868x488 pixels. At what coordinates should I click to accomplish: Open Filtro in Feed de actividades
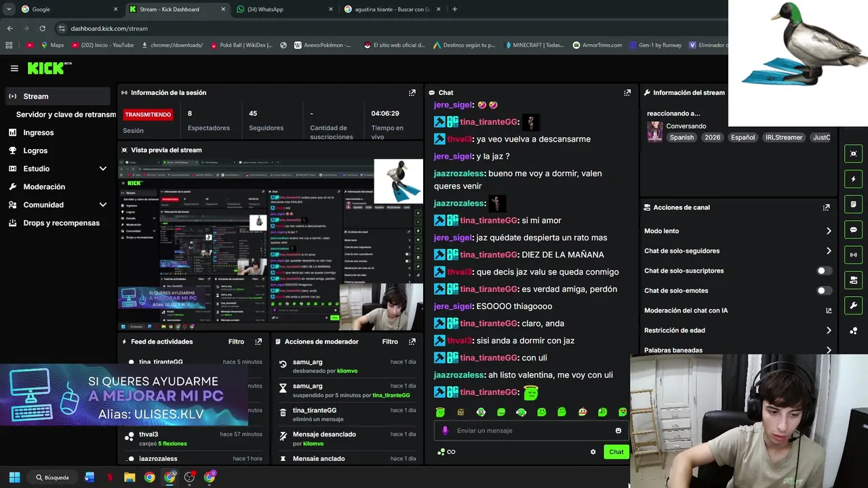point(236,342)
